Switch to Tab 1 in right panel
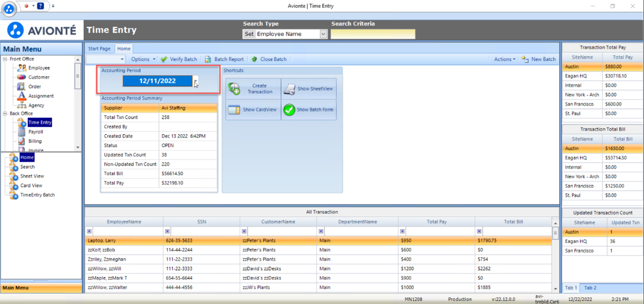Viewport: 644px width, 304px height. tap(571, 288)
